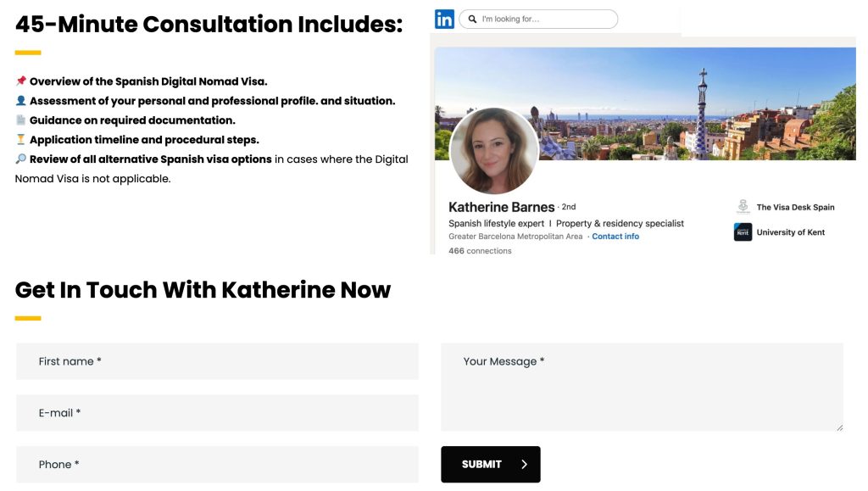The width and height of the screenshot is (868, 491).
Task: Click the document icon beside Guidance
Action: pos(21,120)
